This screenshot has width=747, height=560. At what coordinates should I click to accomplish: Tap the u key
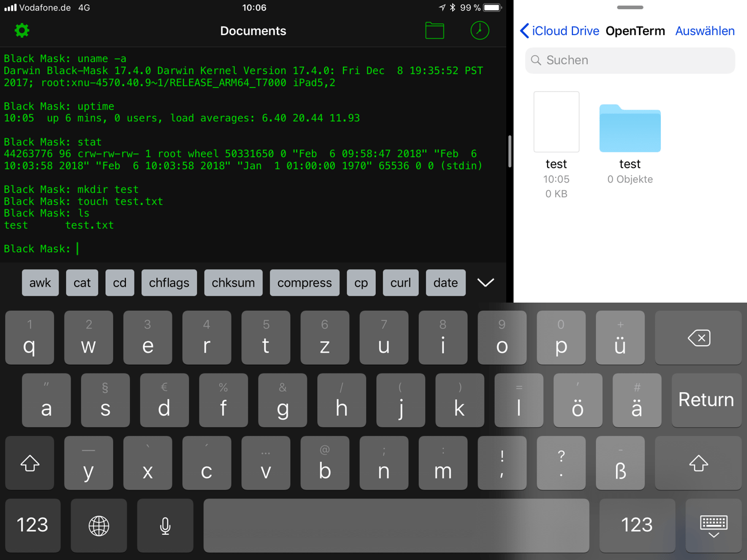pyautogui.click(x=384, y=338)
